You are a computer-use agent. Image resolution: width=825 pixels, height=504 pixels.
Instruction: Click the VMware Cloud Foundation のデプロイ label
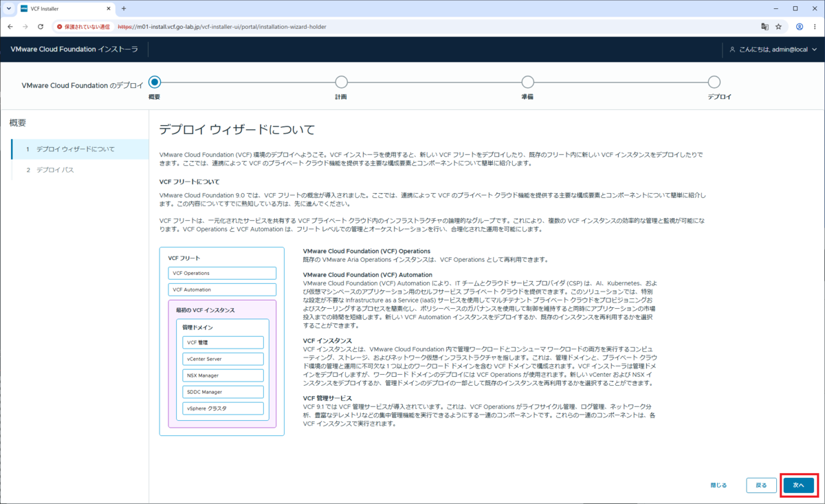tap(82, 86)
